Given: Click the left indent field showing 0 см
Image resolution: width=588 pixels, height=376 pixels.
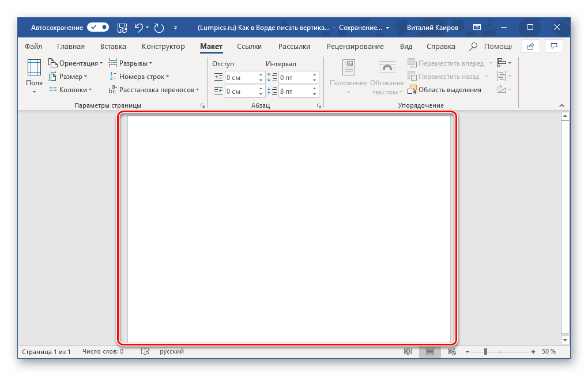Looking at the screenshot, I should point(240,77).
